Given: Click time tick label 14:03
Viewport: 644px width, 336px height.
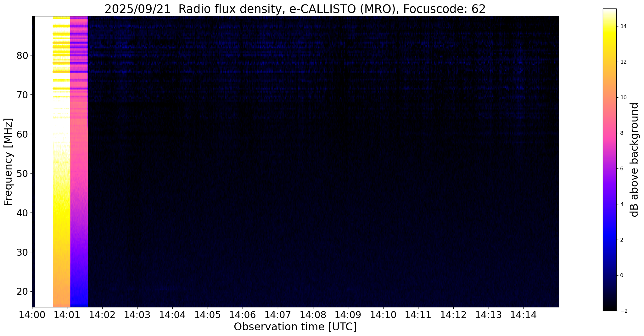Looking at the screenshot, I should 137,315.
